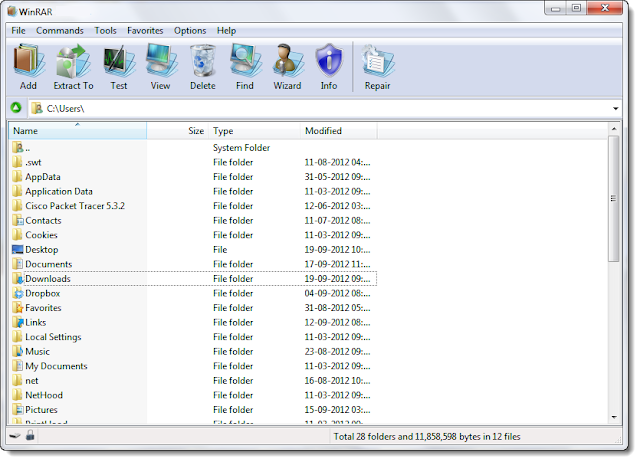Viewport: 640px width, 462px height.
Task: Select the Dropbox folder icon
Action: [x=18, y=293]
